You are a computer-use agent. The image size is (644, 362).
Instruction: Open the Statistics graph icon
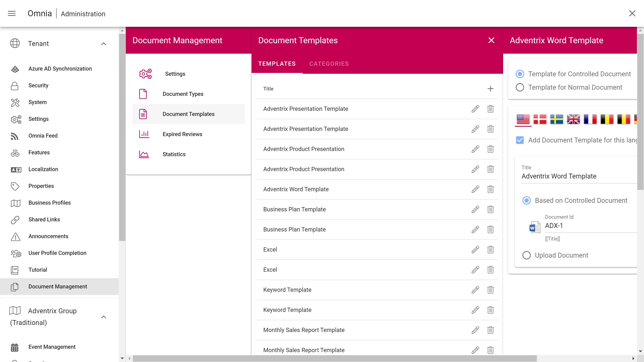[144, 154]
